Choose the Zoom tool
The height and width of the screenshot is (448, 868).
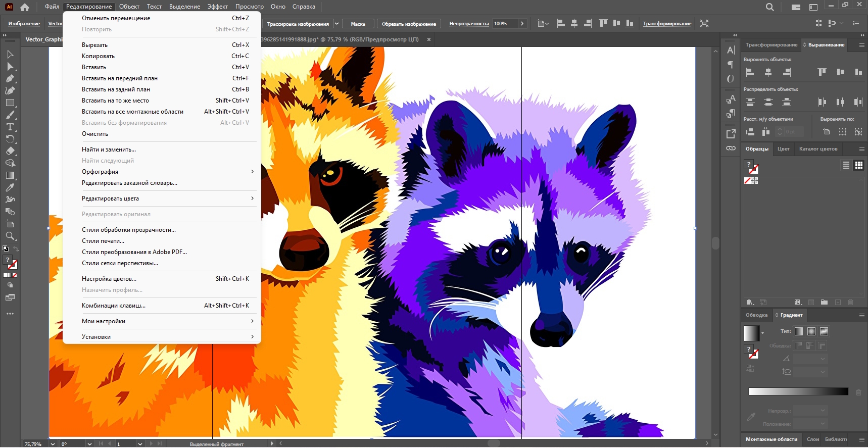pyautogui.click(x=10, y=236)
